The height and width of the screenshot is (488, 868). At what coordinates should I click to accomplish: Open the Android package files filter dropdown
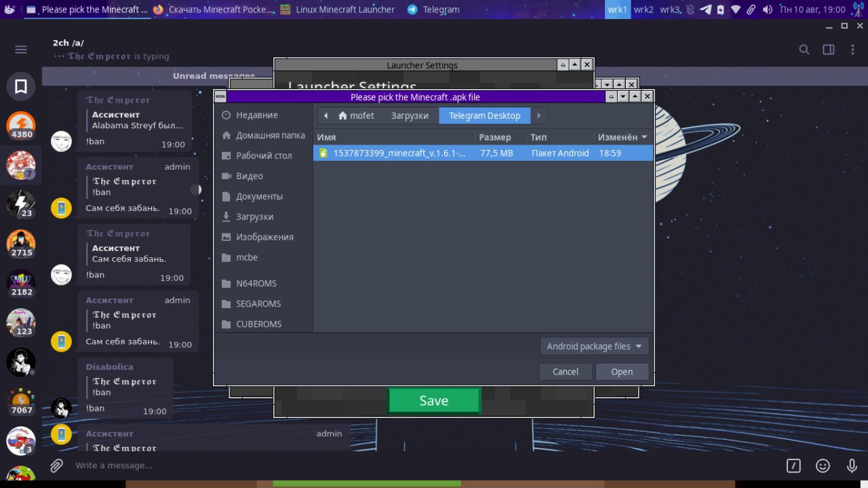tap(595, 346)
